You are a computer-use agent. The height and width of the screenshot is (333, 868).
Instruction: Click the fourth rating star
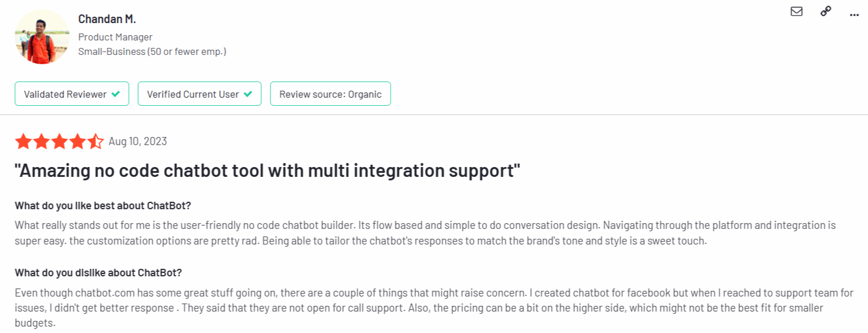77,141
